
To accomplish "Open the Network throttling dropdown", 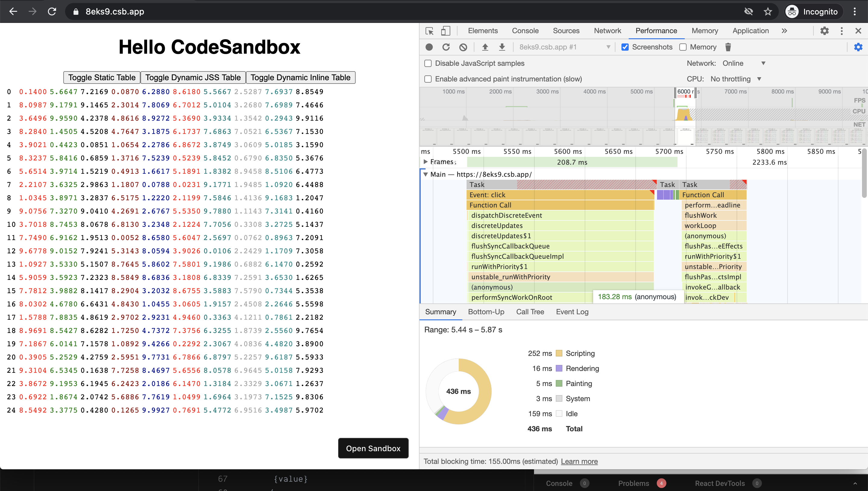I will (x=763, y=63).
